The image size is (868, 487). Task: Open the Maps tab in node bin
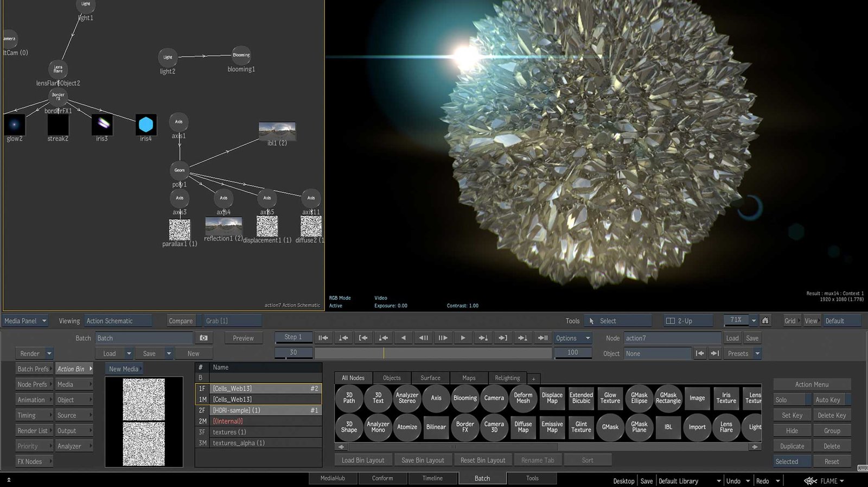469,378
